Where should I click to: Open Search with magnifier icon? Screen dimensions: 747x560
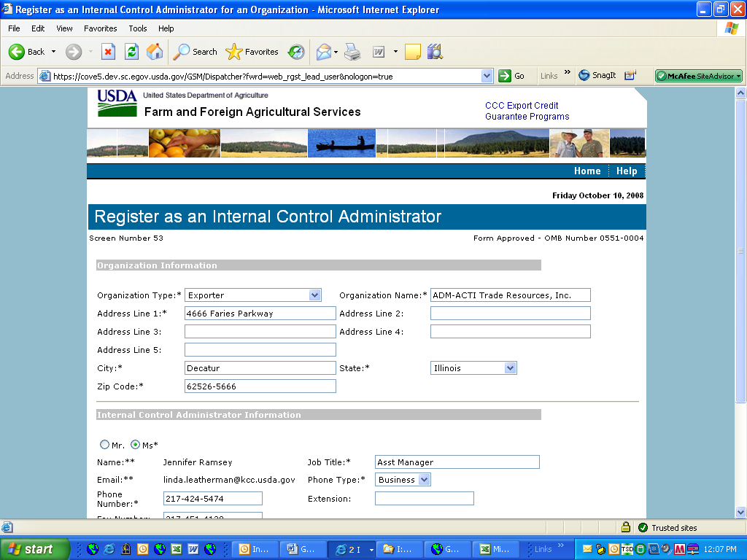point(181,52)
